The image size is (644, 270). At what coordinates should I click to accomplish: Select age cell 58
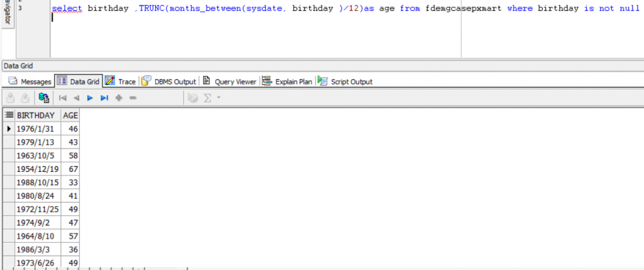(x=70, y=155)
